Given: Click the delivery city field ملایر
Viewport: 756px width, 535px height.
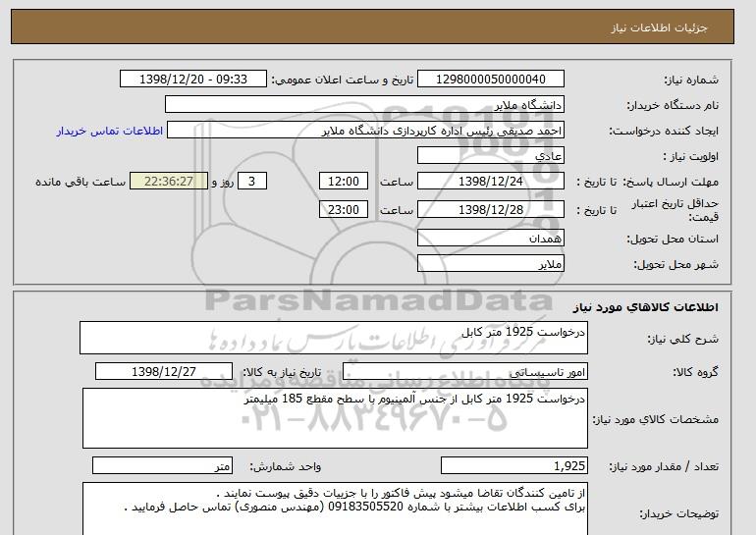Looking at the screenshot, I should tap(490, 264).
